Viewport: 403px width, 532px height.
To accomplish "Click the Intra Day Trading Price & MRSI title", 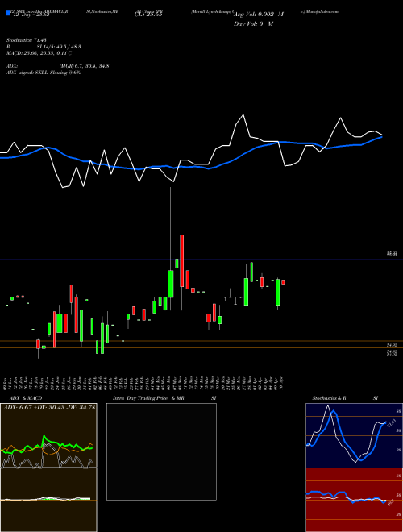I will [x=164, y=398].
